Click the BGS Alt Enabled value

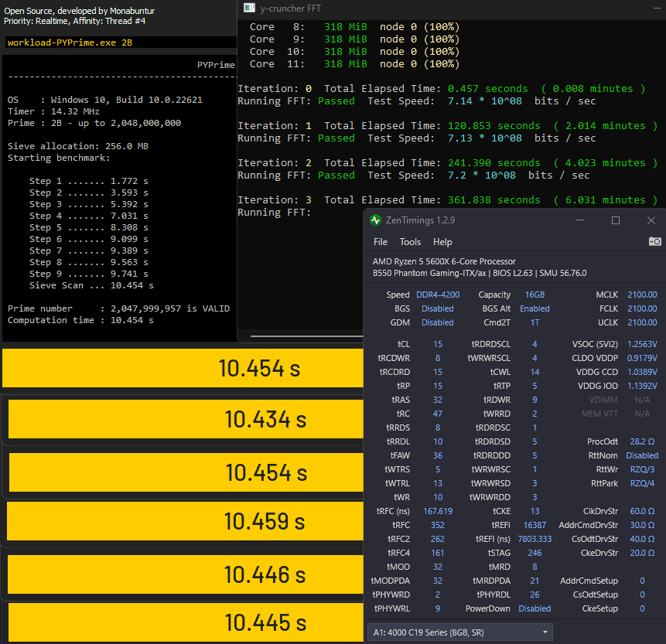[535, 308]
